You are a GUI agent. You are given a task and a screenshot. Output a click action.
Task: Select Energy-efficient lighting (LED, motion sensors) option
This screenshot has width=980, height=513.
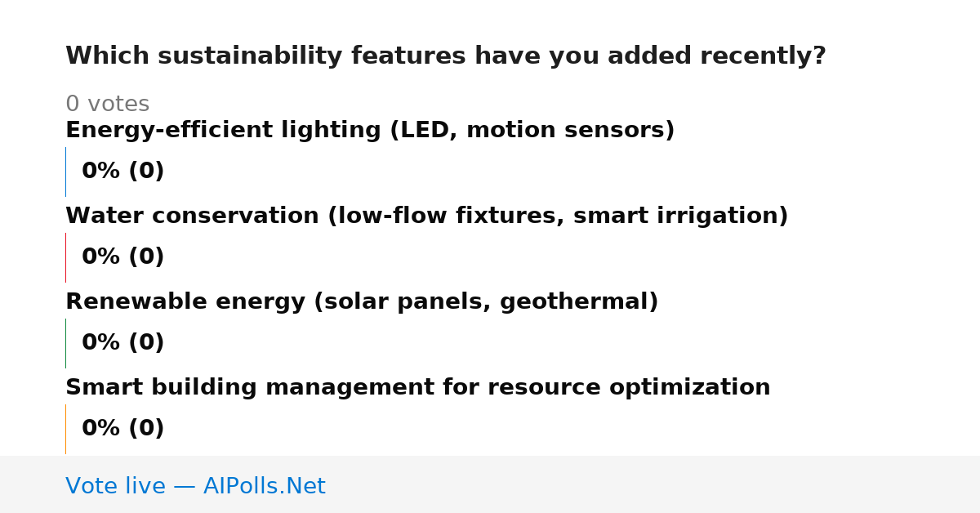coord(370,131)
